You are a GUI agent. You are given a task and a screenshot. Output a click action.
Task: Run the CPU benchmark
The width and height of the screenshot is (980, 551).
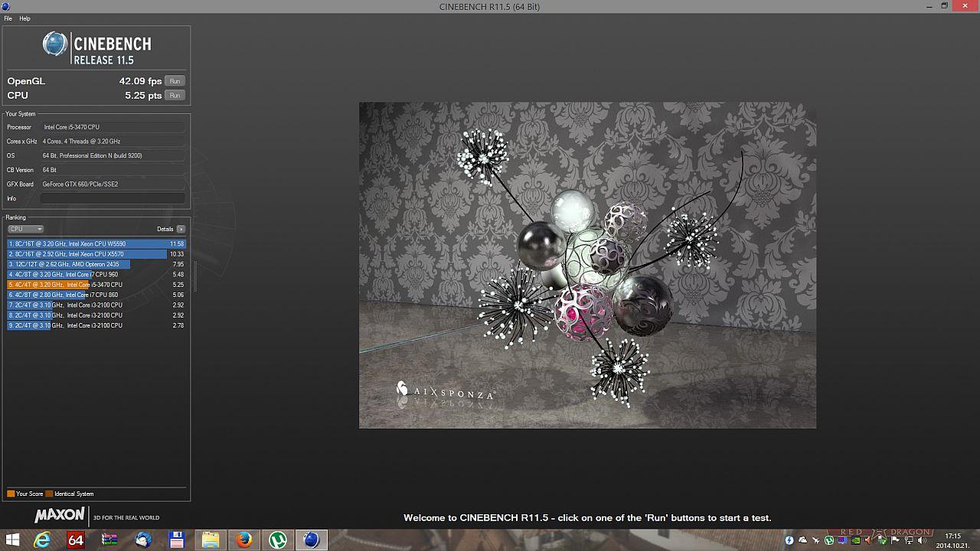tap(175, 96)
